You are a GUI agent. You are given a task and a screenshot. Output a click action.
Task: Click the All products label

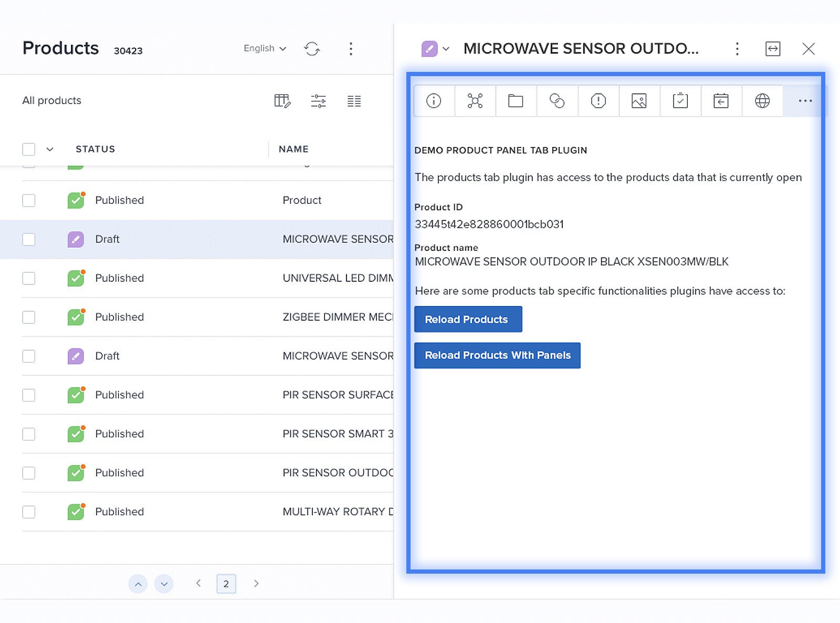click(x=51, y=100)
